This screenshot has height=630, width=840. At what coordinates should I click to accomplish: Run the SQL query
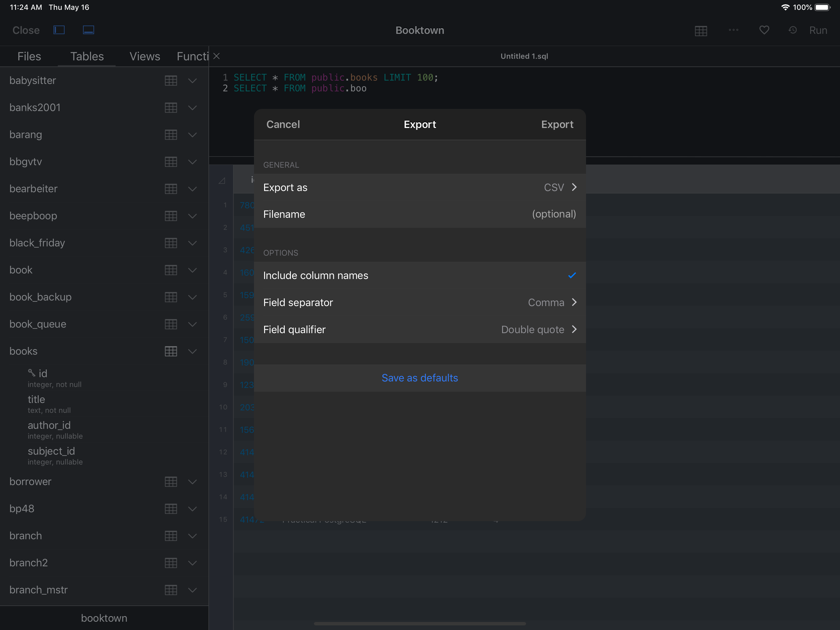point(818,30)
